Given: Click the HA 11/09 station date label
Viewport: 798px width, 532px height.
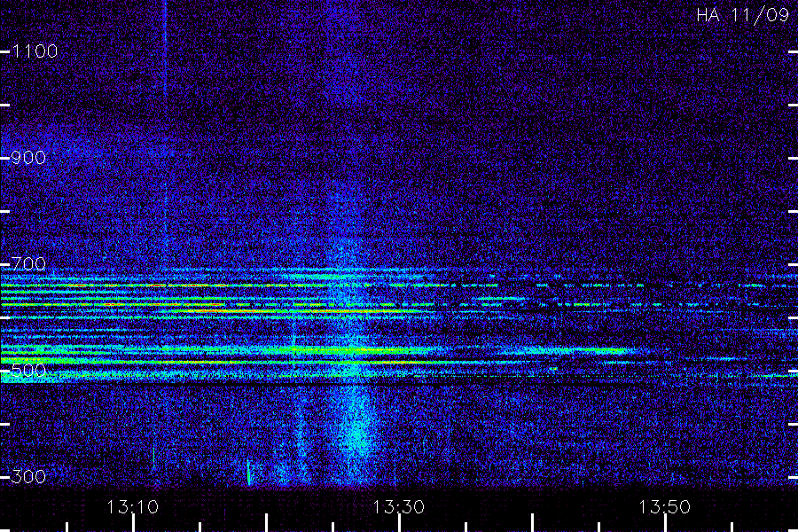Looking at the screenshot, I should (742, 15).
